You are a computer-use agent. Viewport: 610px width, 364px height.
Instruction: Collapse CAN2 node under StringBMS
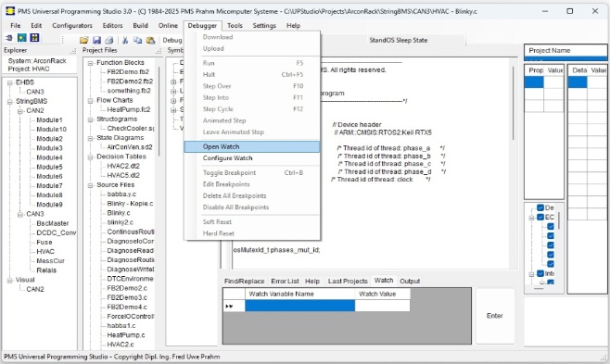[x=20, y=111]
